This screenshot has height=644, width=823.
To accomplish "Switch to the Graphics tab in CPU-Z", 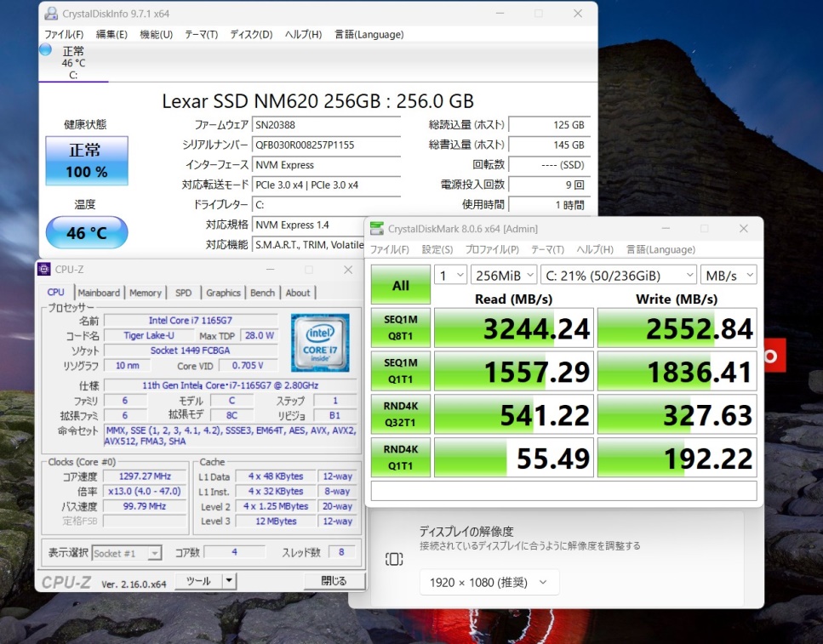I will click(223, 293).
